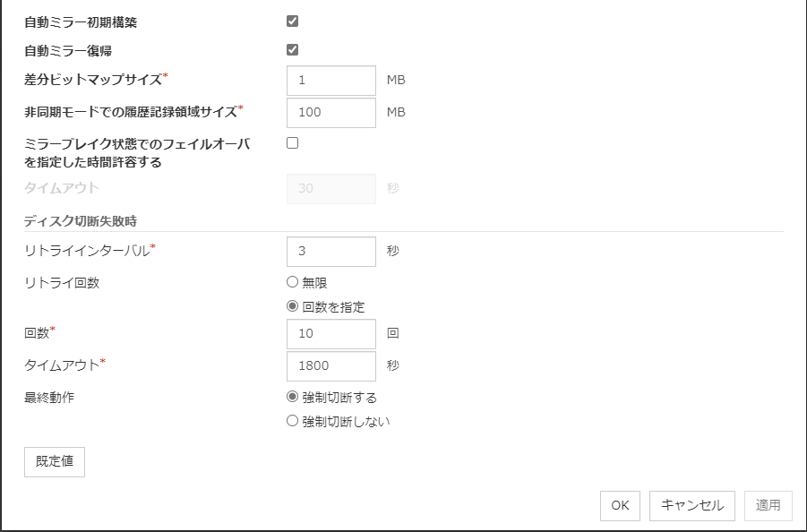Click the ディスク切断失敗時 section heading
The image size is (807, 532).
(x=81, y=220)
